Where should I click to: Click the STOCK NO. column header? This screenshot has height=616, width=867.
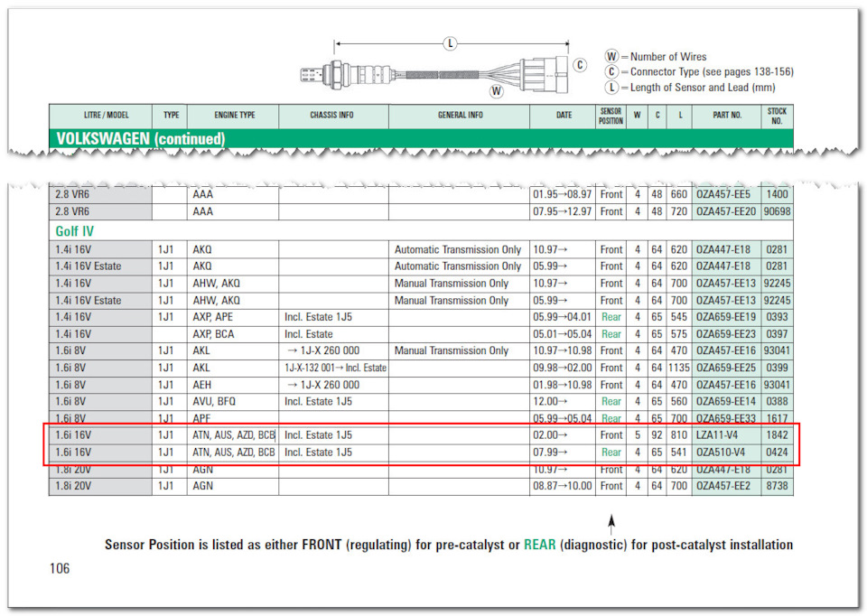(x=777, y=117)
